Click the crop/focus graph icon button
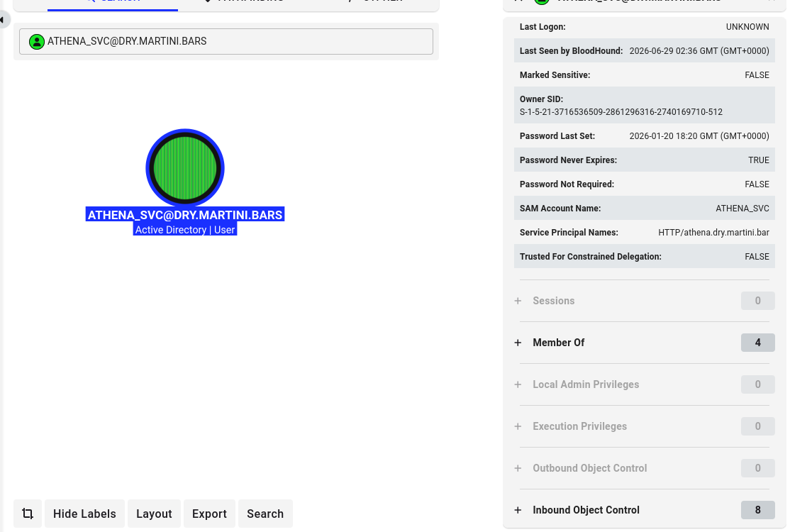 (x=28, y=514)
